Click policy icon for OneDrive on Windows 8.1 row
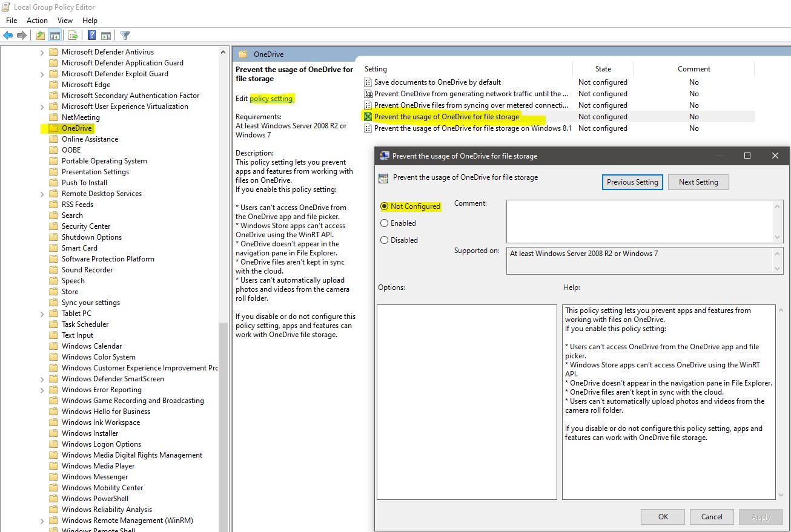The image size is (791, 532). [x=368, y=128]
